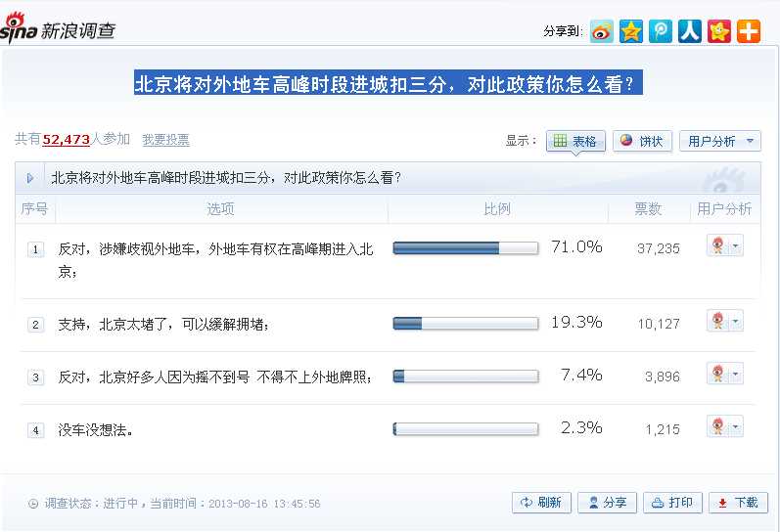Click the Sina survey logo

point(58,28)
